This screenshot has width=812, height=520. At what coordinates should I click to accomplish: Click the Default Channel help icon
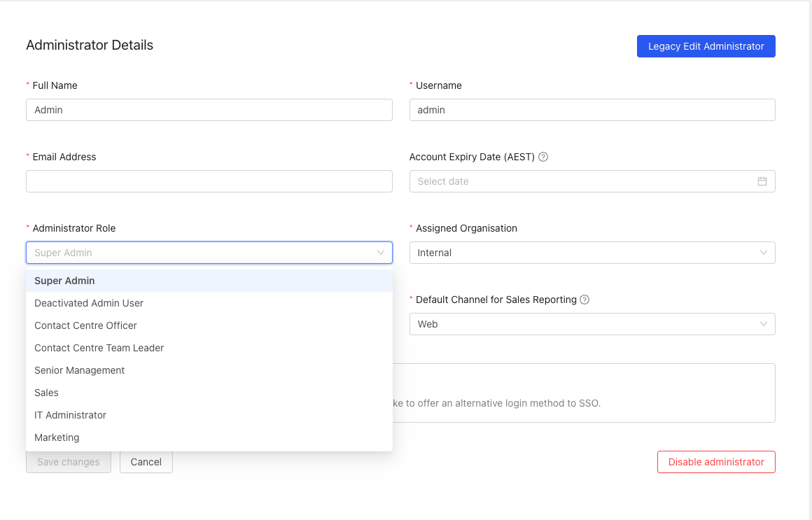585,300
